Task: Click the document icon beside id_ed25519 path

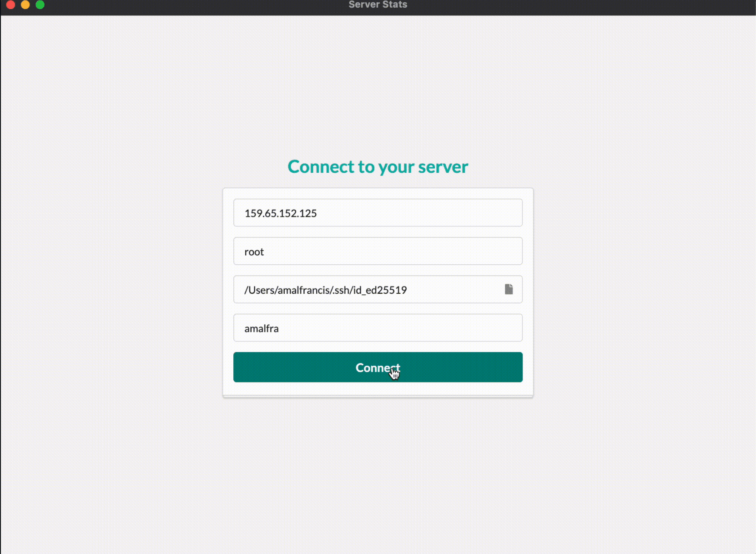Action: tap(509, 289)
